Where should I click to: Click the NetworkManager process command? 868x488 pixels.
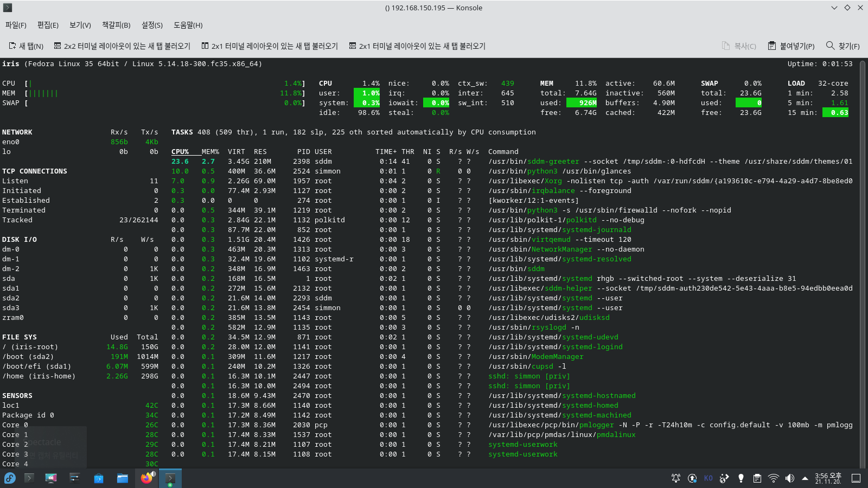click(566, 249)
